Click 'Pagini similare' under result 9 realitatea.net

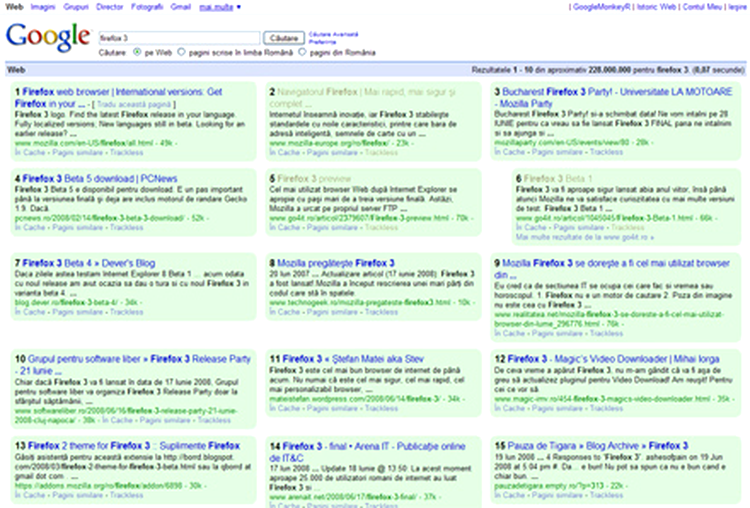click(557, 333)
